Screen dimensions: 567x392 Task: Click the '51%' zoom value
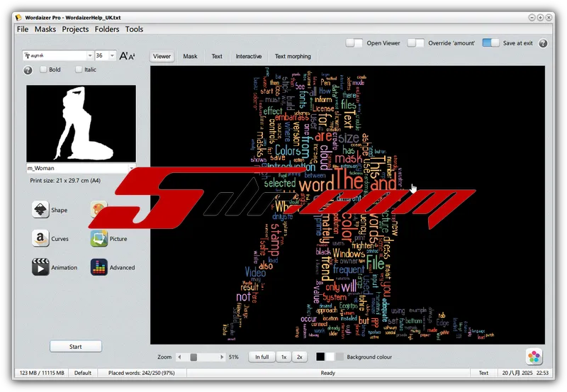234,357
